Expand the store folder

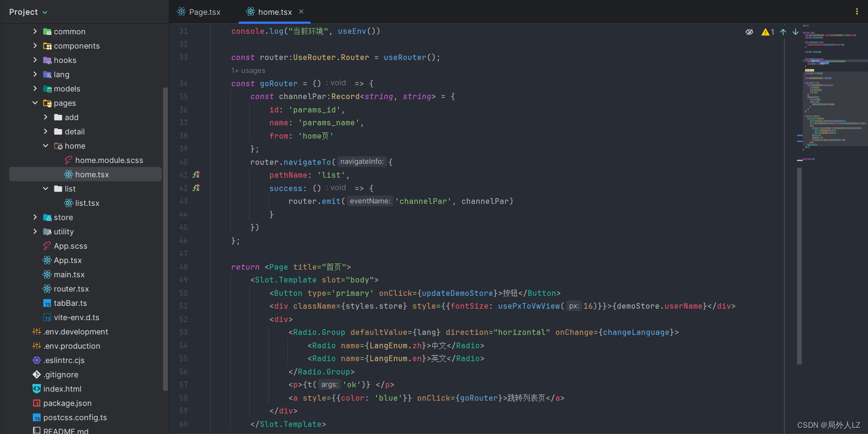point(35,217)
